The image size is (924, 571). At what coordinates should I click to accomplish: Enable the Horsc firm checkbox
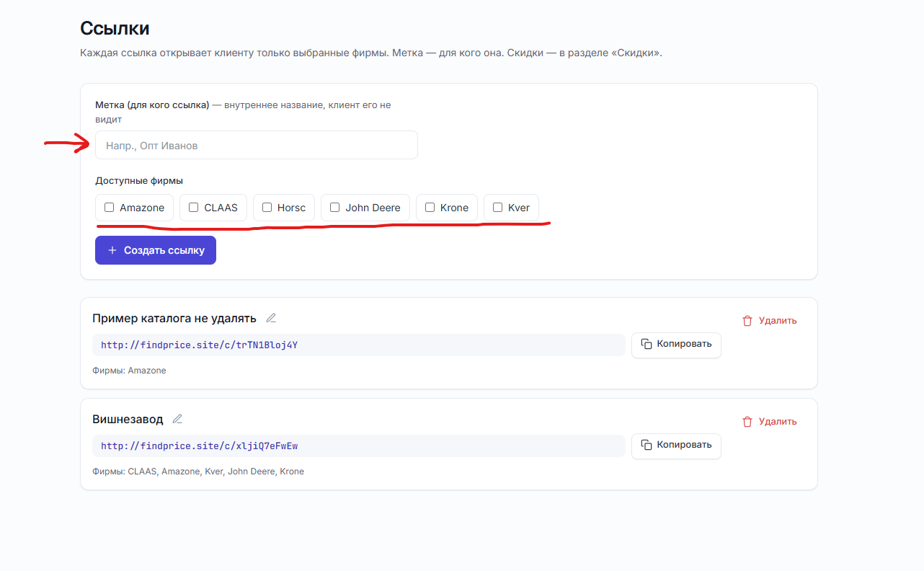(x=267, y=208)
